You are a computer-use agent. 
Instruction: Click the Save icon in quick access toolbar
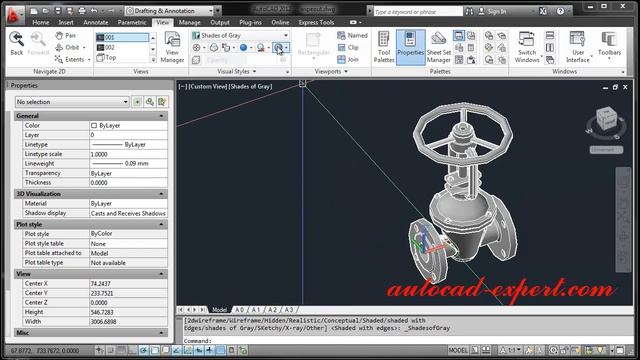(58, 11)
